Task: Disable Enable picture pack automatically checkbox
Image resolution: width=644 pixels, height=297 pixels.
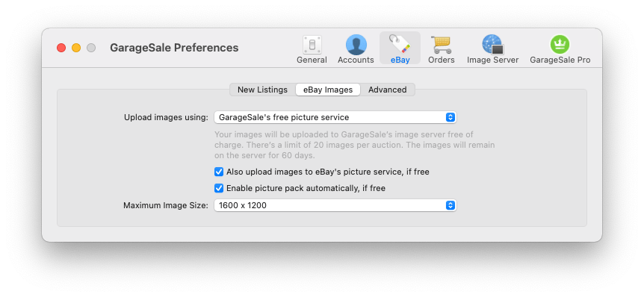Action: 219,188
